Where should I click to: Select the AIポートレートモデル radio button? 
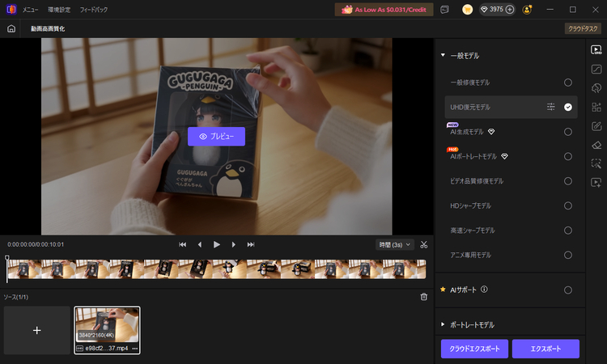click(568, 156)
